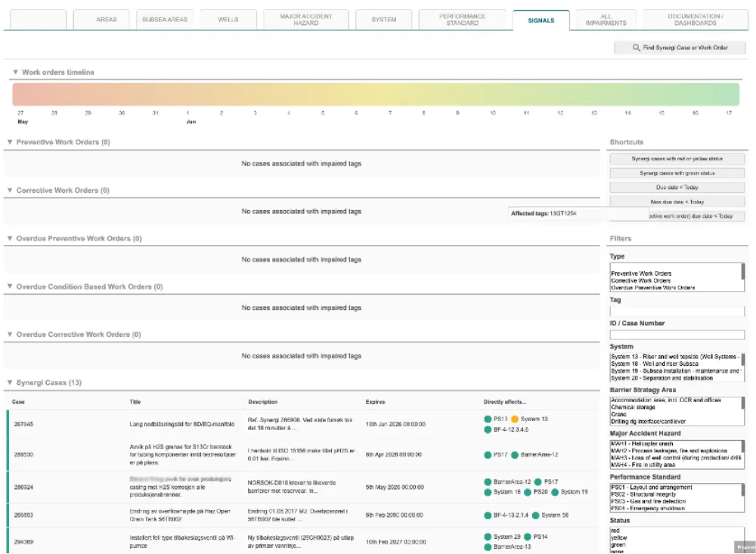Click the Performance Standard list scrollbar
The height and width of the screenshot is (554, 756).
pos(742,490)
